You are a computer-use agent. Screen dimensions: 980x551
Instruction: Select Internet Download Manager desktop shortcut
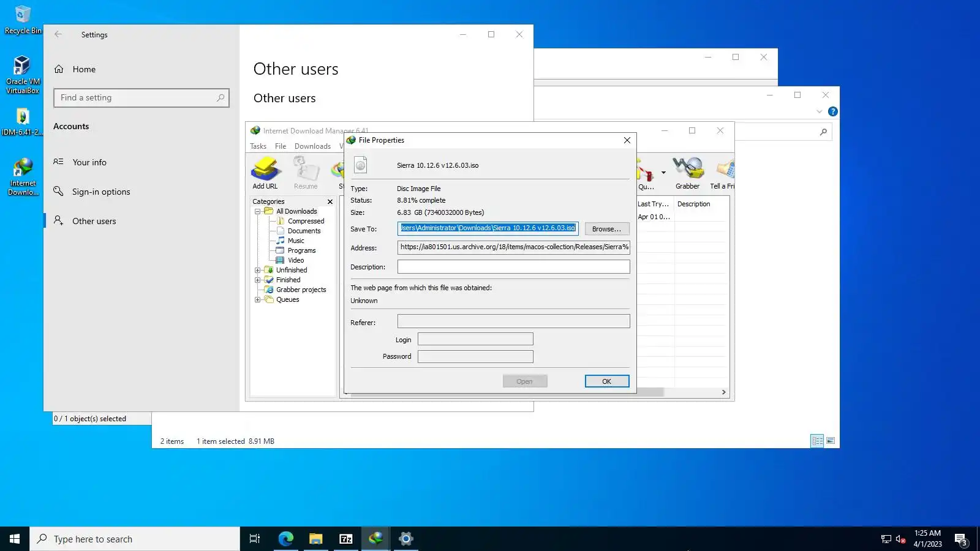click(x=23, y=177)
